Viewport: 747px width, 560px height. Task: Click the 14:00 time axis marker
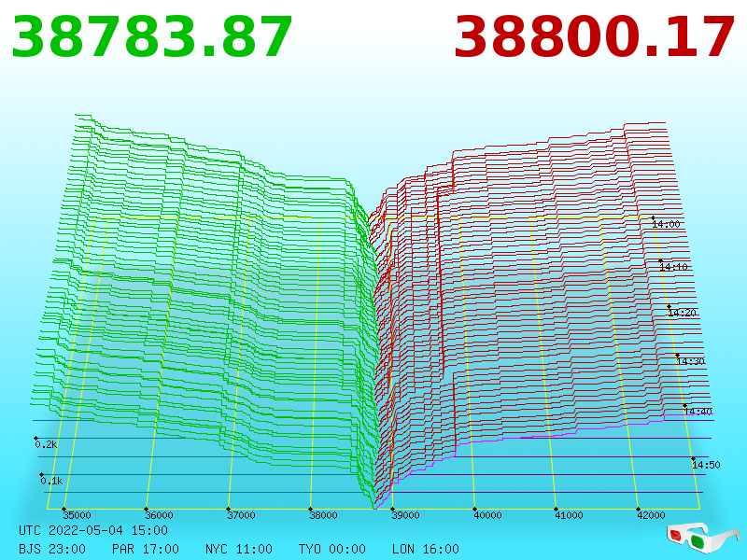point(666,224)
